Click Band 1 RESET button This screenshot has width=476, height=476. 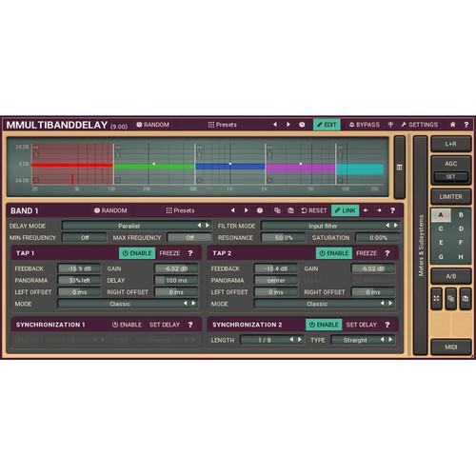(313, 210)
